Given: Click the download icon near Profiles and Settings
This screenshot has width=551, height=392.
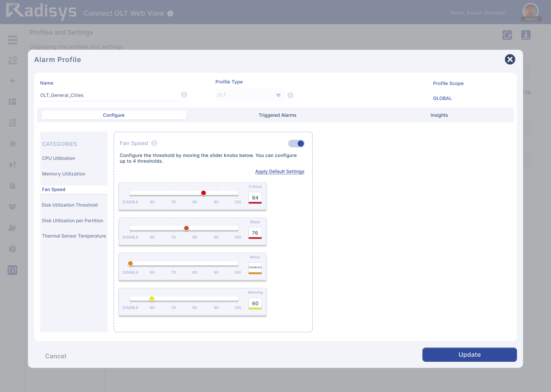Looking at the screenshot, I should (526, 35).
